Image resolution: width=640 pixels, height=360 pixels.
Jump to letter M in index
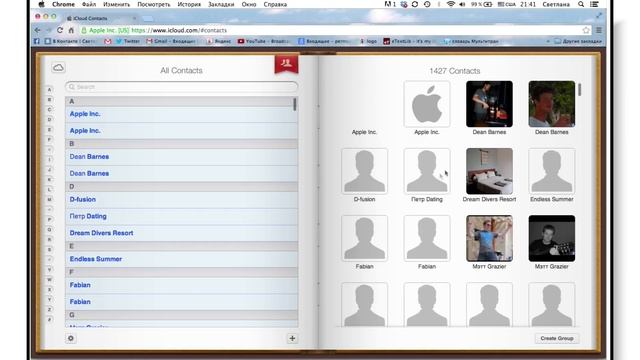[x=49, y=199]
